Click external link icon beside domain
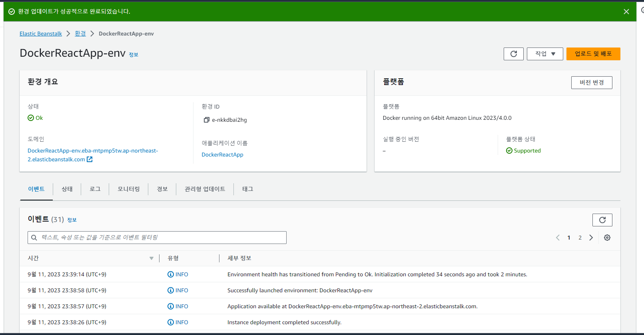644x335 pixels. click(x=90, y=159)
